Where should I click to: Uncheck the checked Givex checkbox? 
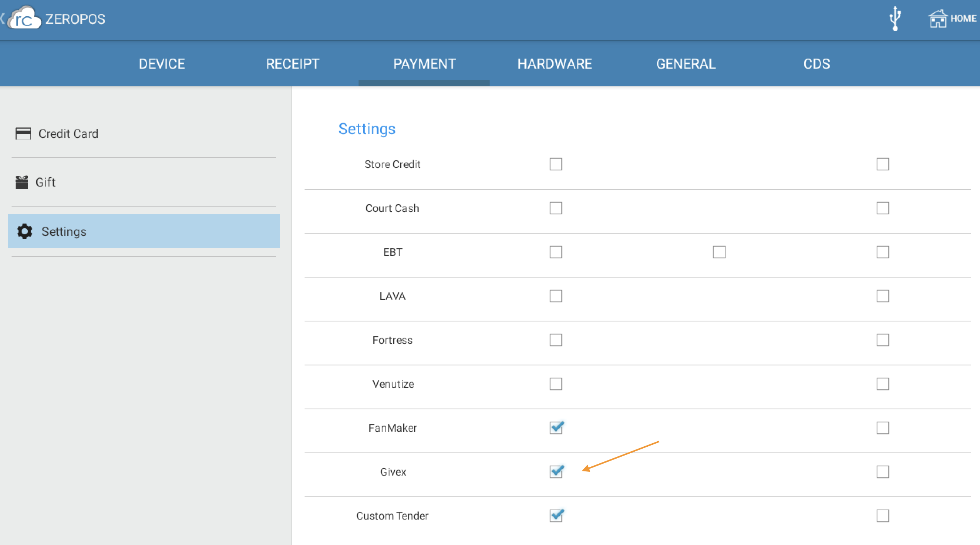[x=556, y=471]
